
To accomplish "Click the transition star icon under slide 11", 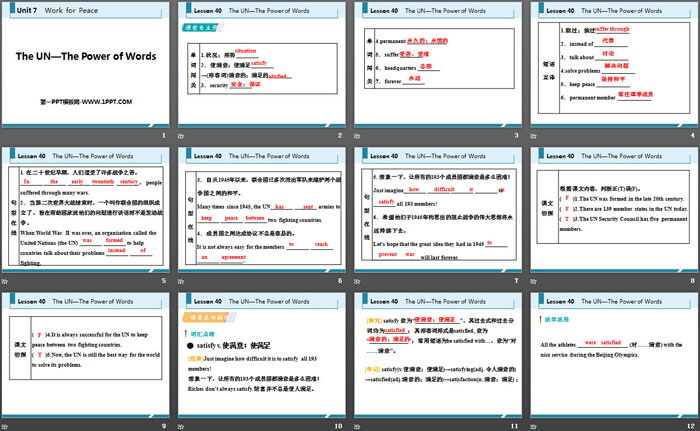I will click(x=357, y=427).
